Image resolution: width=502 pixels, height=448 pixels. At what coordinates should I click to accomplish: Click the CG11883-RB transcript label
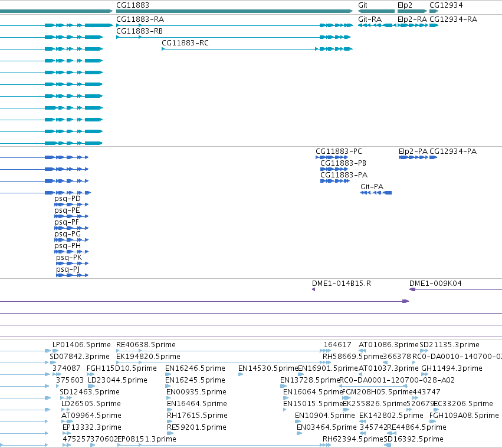click(139, 31)
